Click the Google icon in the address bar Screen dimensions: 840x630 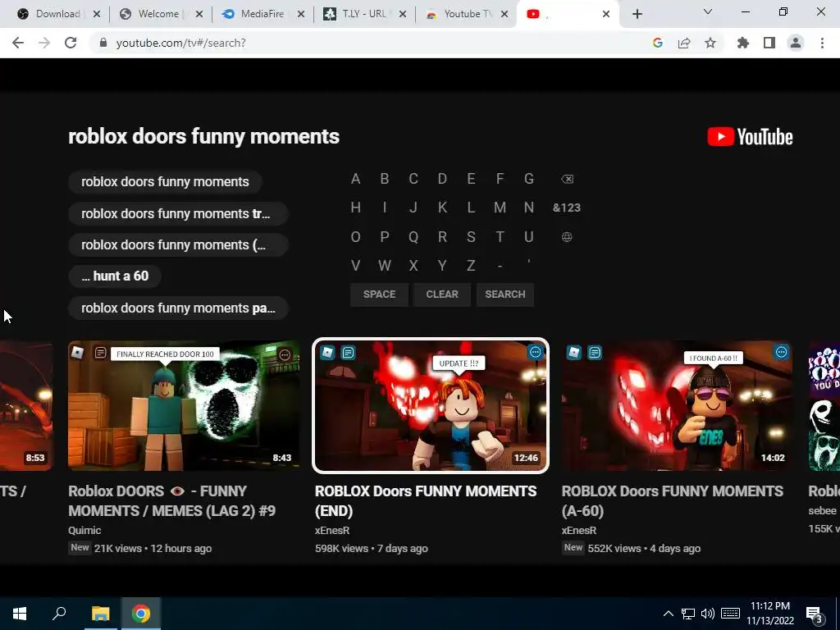[658, 43]
